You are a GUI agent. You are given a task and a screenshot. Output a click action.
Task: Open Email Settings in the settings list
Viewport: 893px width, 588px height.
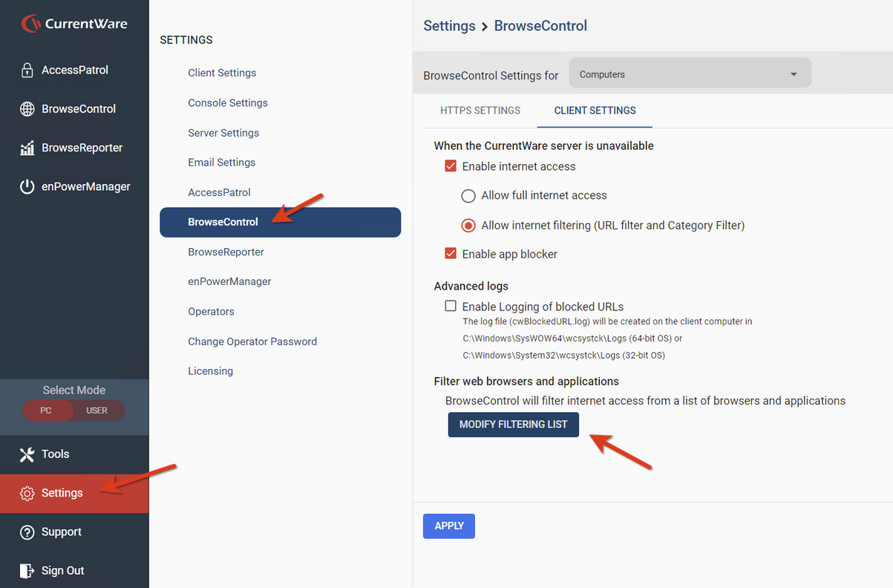coord(222,163)
